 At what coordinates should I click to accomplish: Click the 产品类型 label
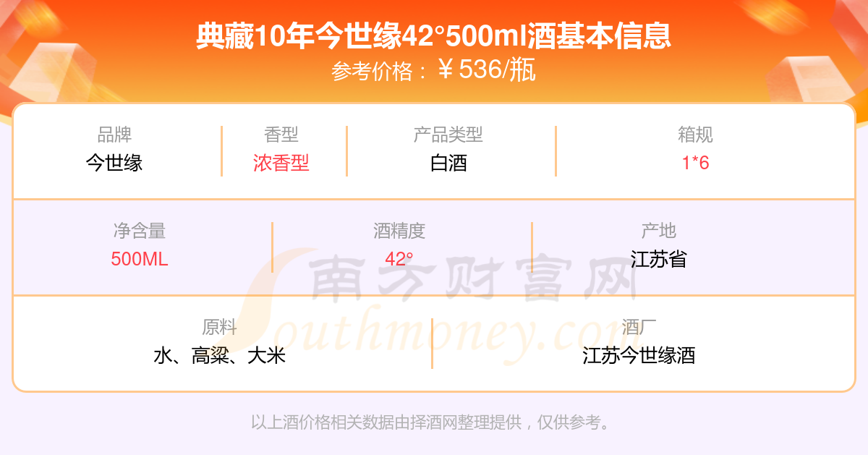pyautogui.click(x=448, y=135)
